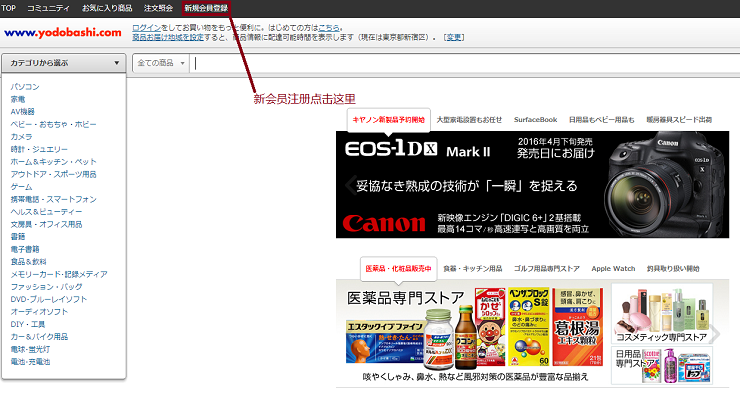This screenshot has height=393, width=740.
Task: Select the SurfaceBook banner tab
Action: [535, 120]
